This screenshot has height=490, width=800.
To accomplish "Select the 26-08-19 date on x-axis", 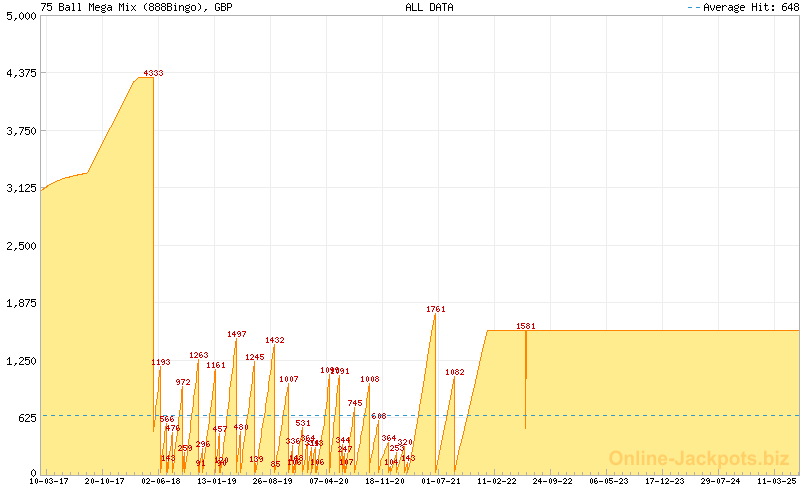I will coord(272,481).
